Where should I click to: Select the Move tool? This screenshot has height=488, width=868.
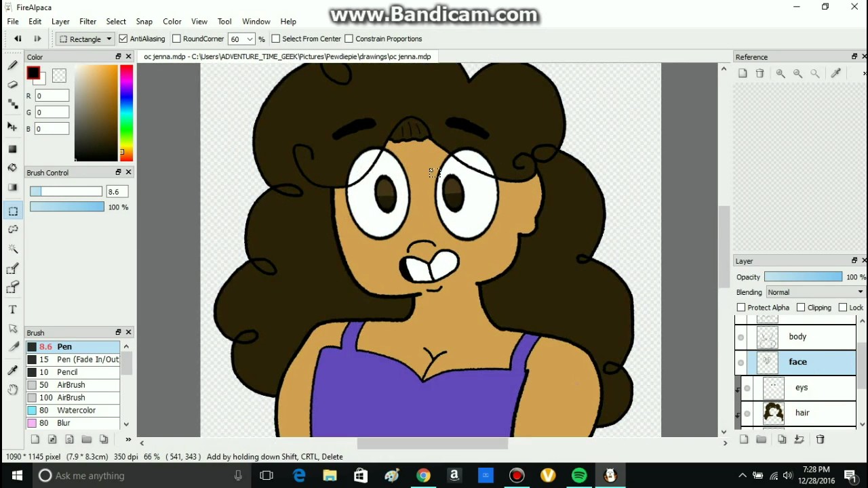coord(12,127)
